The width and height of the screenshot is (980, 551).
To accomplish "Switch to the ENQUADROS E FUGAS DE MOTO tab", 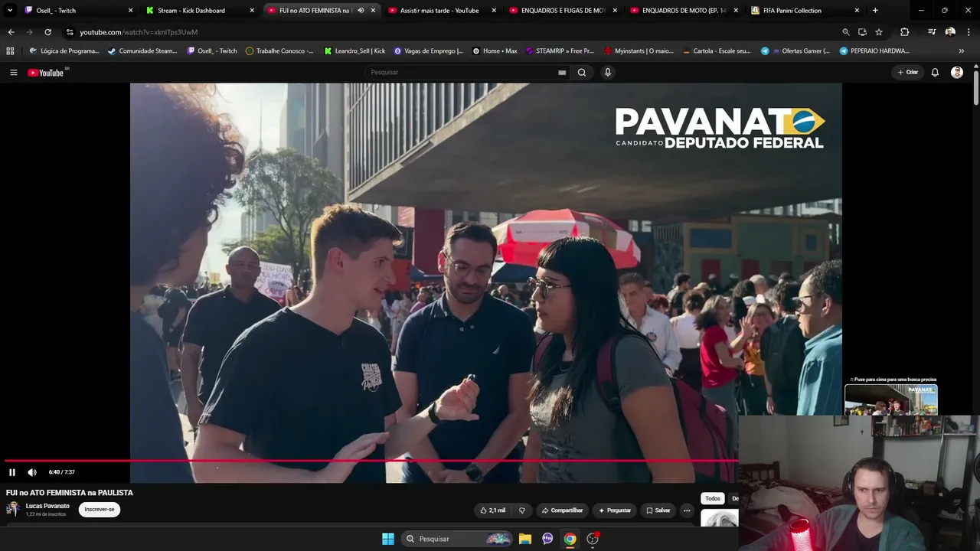I will [x=563, y=11].
